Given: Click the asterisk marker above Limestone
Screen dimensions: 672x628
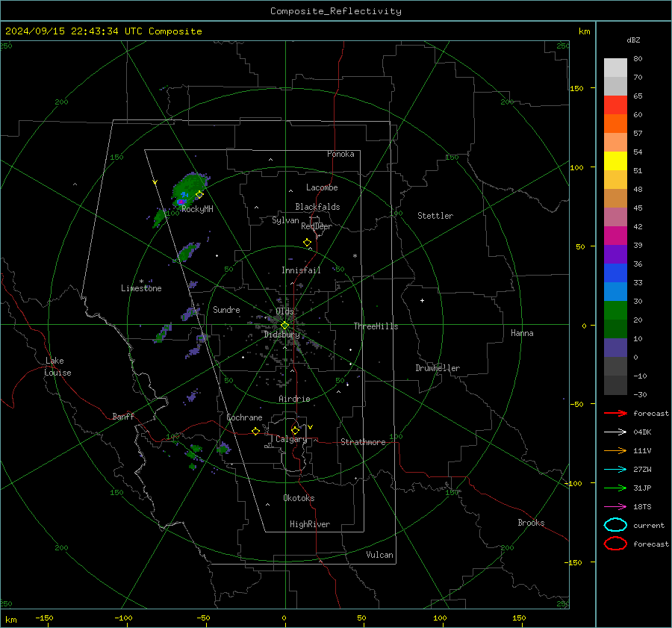Looking at the screenshot, I should [141, 282].
